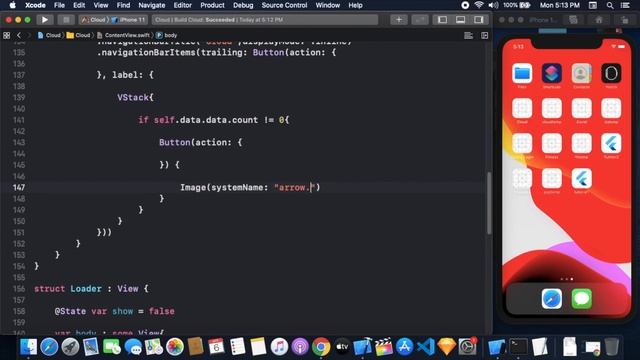Toggle the Debug area visibility
Screen dimensions: 640x360
click(x=460, y=20)
